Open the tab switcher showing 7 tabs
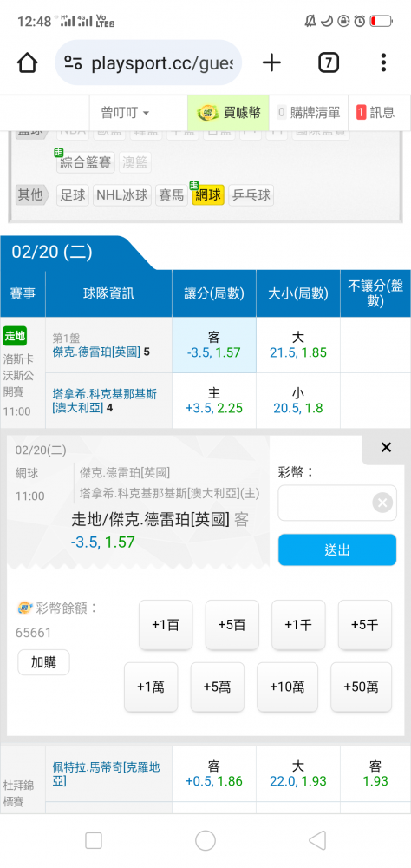 pos(328,62)
